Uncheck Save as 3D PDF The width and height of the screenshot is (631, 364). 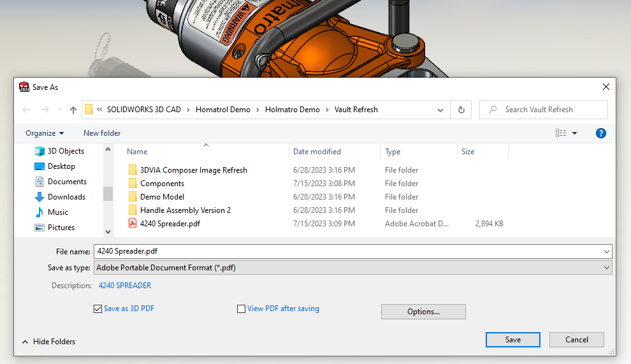98,309
